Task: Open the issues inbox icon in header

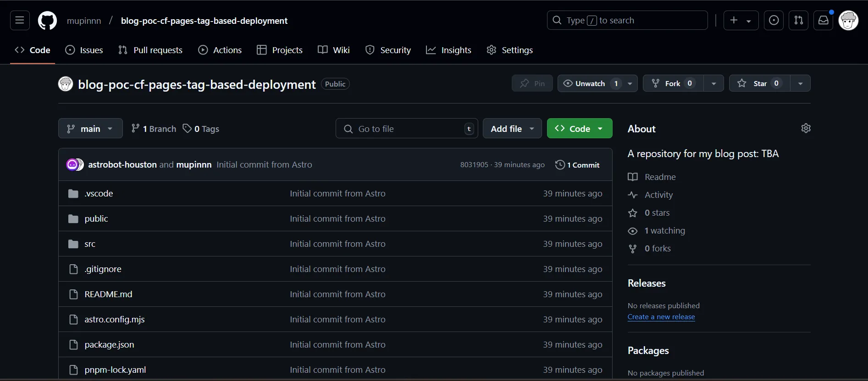Action: [x=774, y=20]
